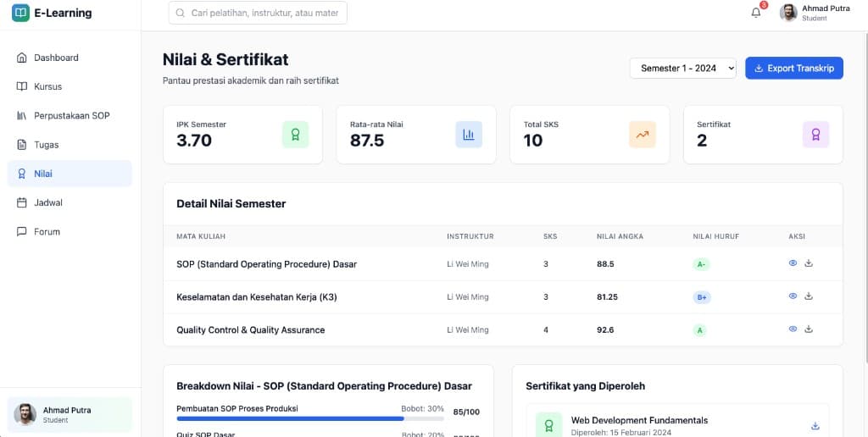Open Perpustakaan SOP from sidebar

coord(71,115)
